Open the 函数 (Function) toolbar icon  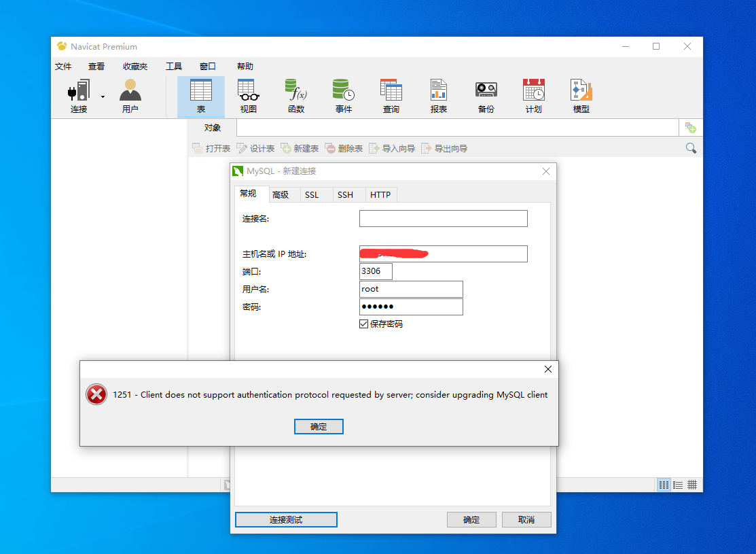(296, 96)
